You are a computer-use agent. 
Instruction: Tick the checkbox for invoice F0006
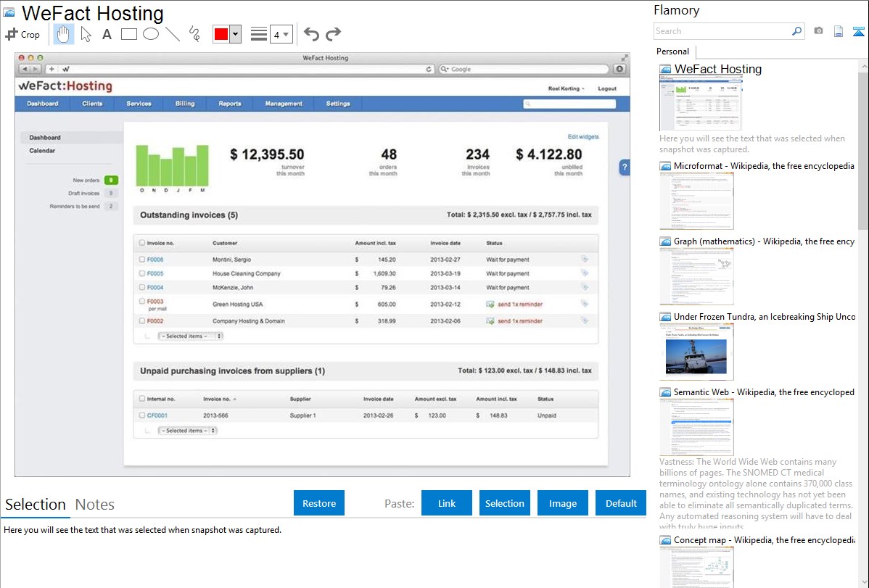(142, 260)
